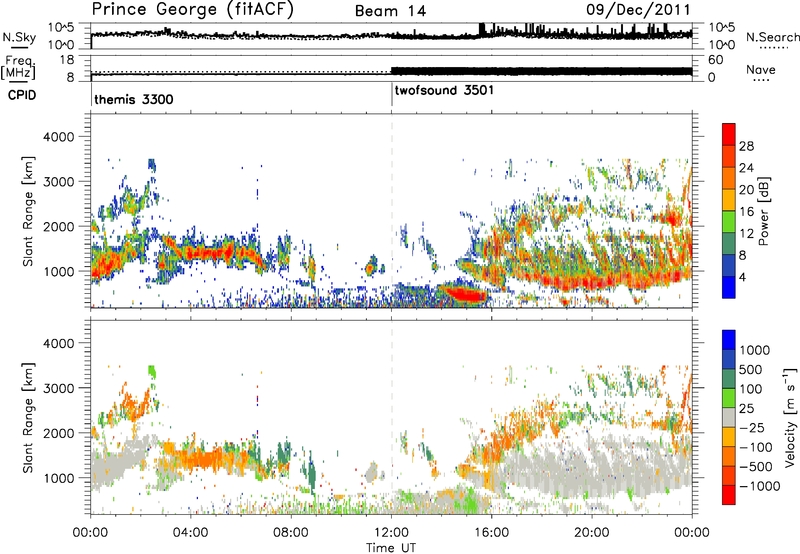Image resolution: width=800 pixels, height=554 pixels.
Task: Click the '4000' tick on the power panel
Action: click(x=58, y=137)
